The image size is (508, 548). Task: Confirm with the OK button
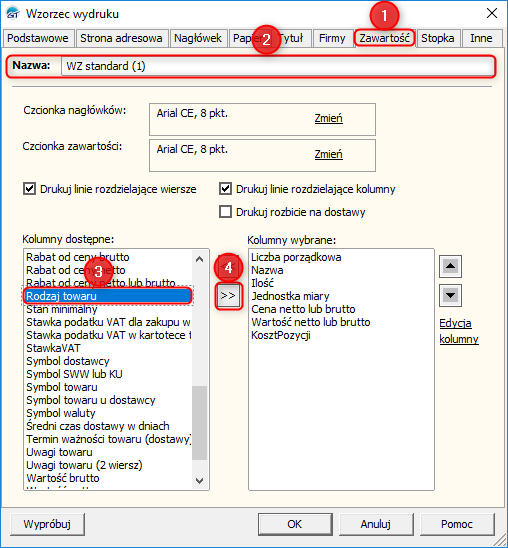[295, 524]
